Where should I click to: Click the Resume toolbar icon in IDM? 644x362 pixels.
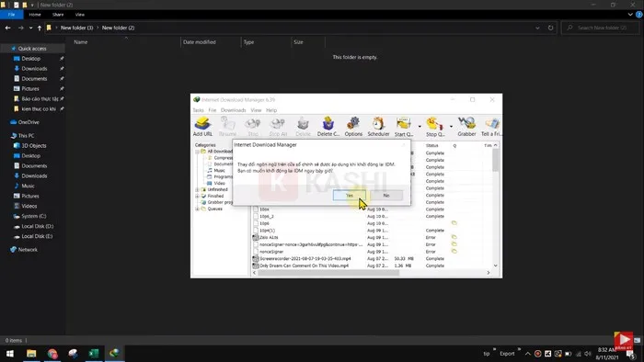point(227,126)
